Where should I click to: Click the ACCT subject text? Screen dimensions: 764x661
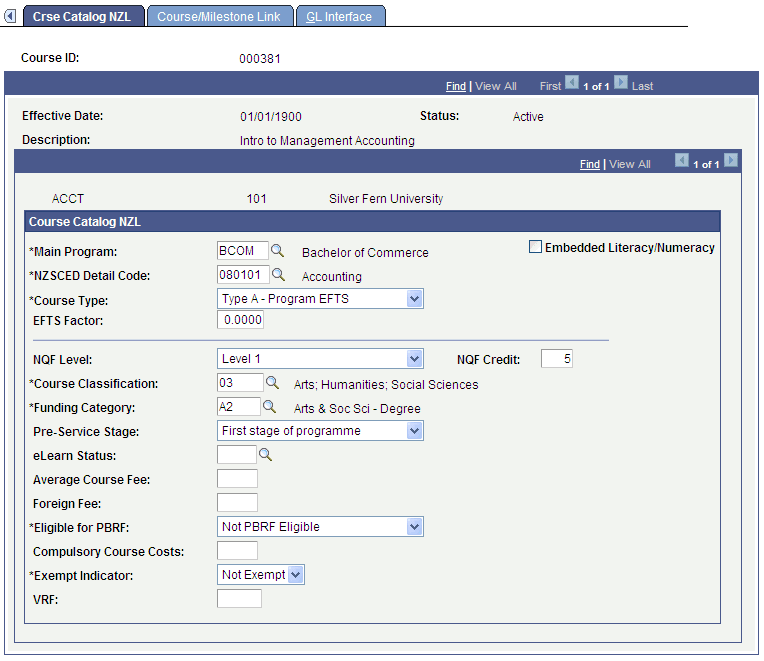tap(68, 199)
